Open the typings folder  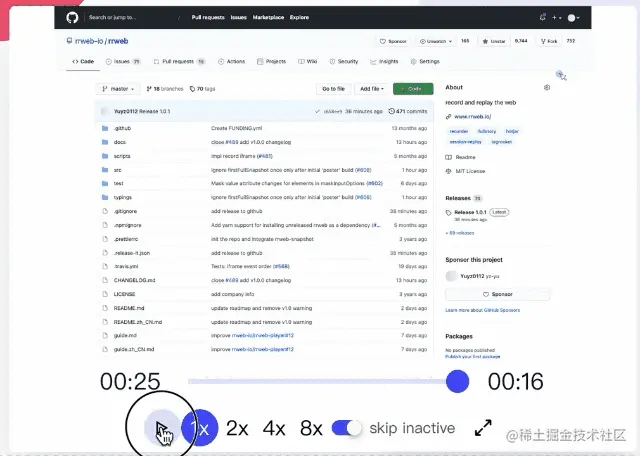[123, 197]
